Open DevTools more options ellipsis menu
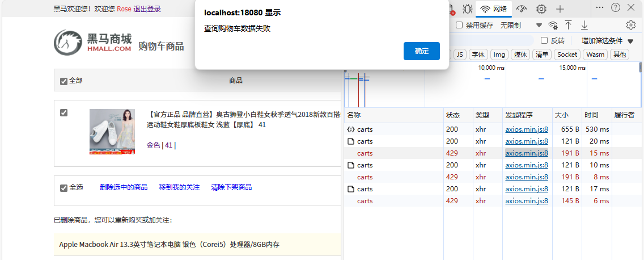Viewport: 644px width, 260px height. tap(599, 7)
